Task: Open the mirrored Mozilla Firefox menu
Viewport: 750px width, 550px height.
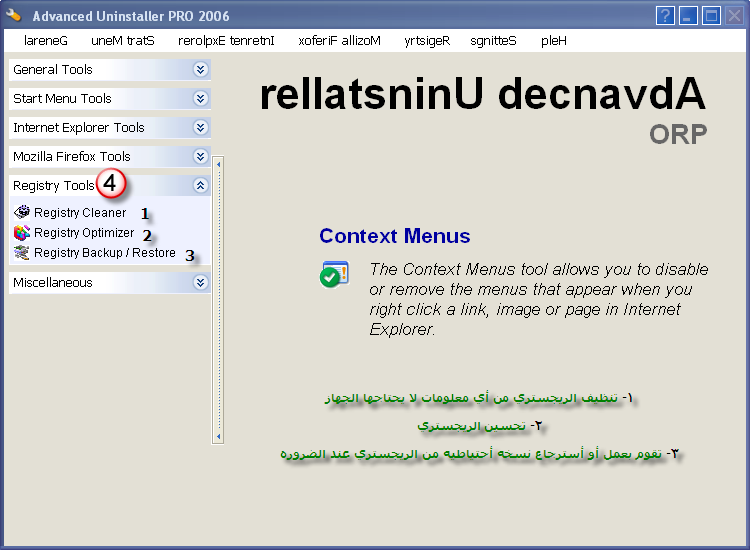Action: coord(339,41)
